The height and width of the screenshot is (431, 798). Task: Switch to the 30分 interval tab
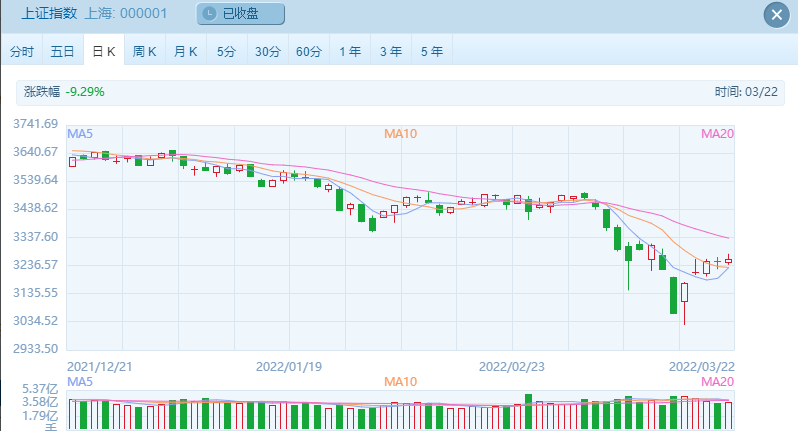[x=268, y=51]
